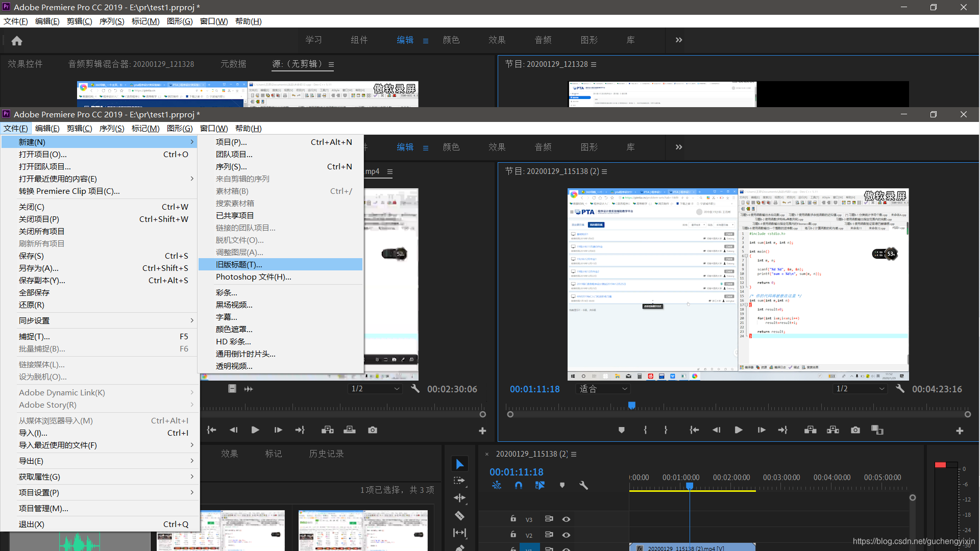This screenshot has height=551, width=980.
Task: Open timeline display settings wrench
Action: [x=583, y=485]
